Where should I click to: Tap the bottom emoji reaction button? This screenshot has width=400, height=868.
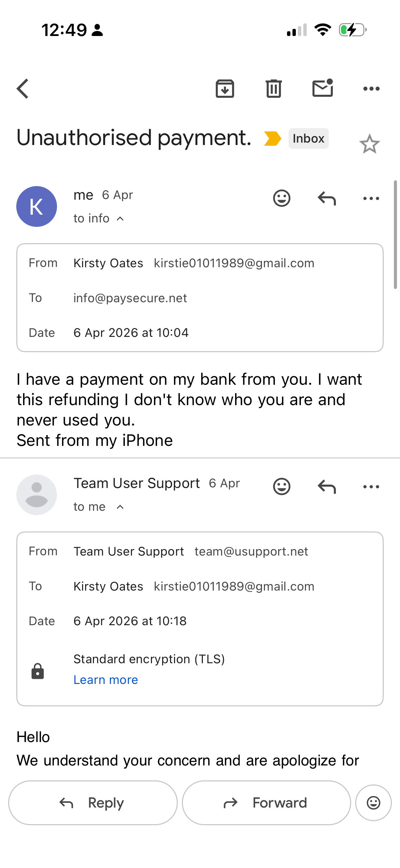click(373, 803)
